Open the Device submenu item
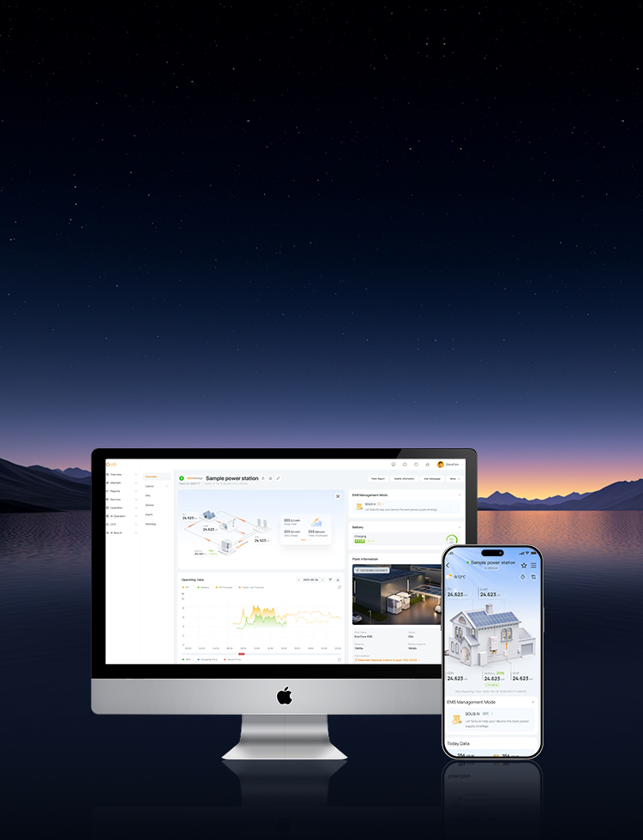643x840 pixels. (x=149, y=505)
